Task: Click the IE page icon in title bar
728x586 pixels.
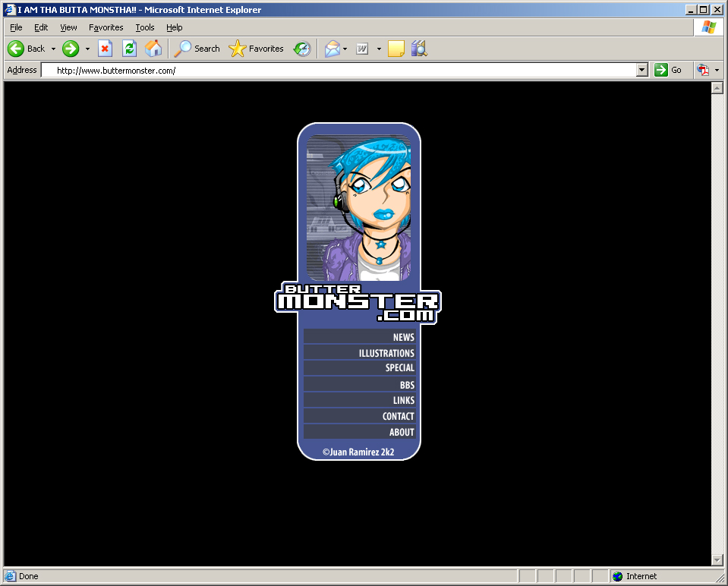Action: 10,9
